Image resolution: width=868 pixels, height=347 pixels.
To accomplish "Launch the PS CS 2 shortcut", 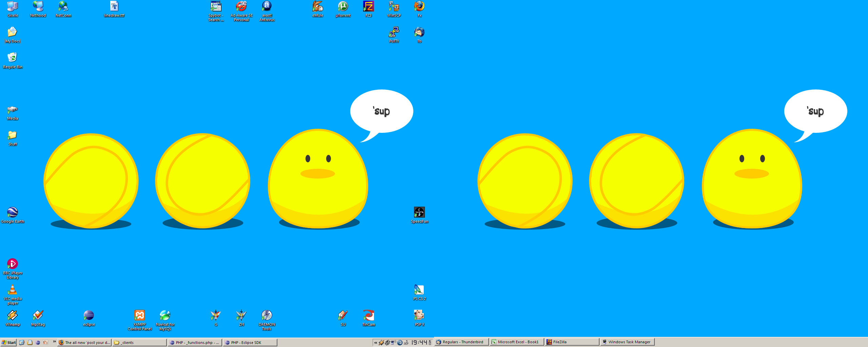I will point(419,292).
